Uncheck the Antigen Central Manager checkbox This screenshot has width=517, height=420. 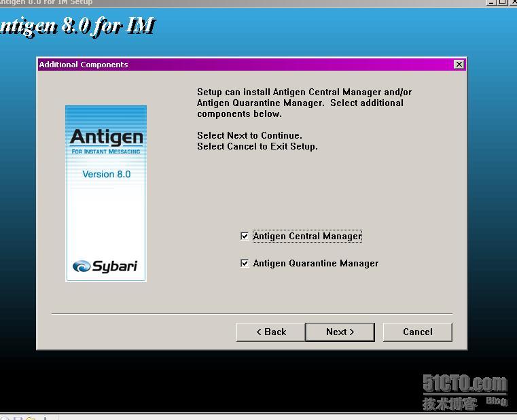tap(245, 237)
